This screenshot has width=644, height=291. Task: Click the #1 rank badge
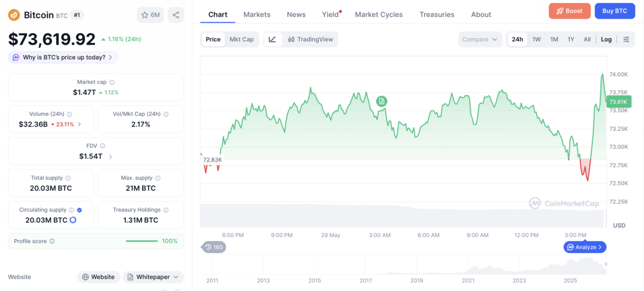77,15
